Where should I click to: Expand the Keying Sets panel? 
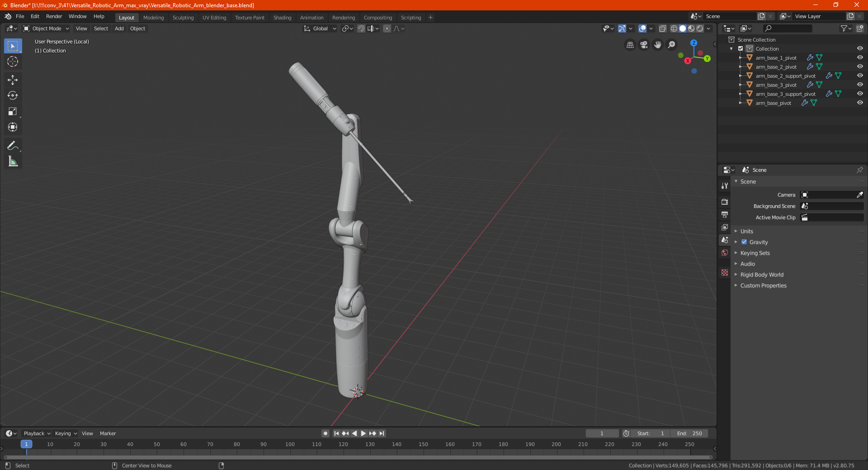(x=755, y=253)
